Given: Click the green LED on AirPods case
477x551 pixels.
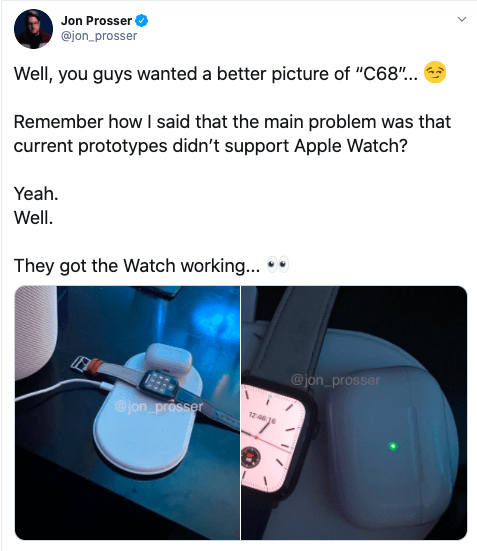Looking at the screenshot, I should point(393,446).
